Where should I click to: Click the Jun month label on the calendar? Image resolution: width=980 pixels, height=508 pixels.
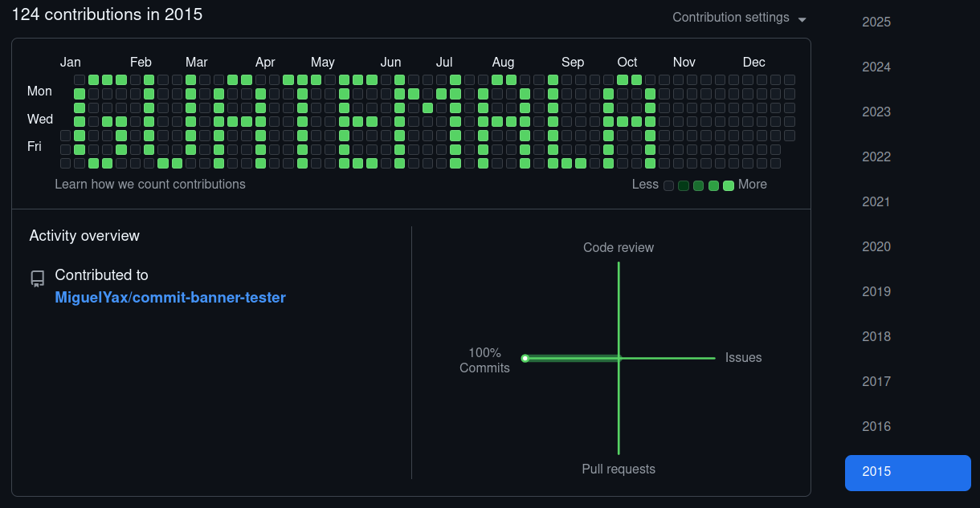coord(391,63)
